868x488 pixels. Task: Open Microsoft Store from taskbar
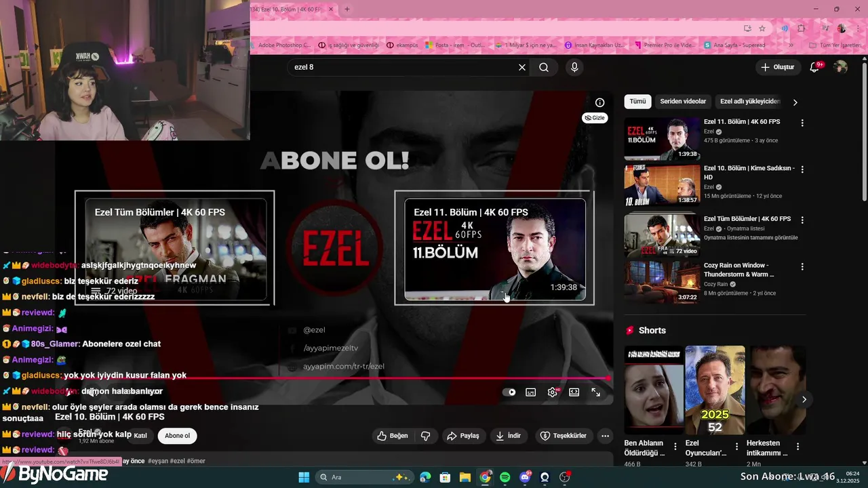pos(446,477)
